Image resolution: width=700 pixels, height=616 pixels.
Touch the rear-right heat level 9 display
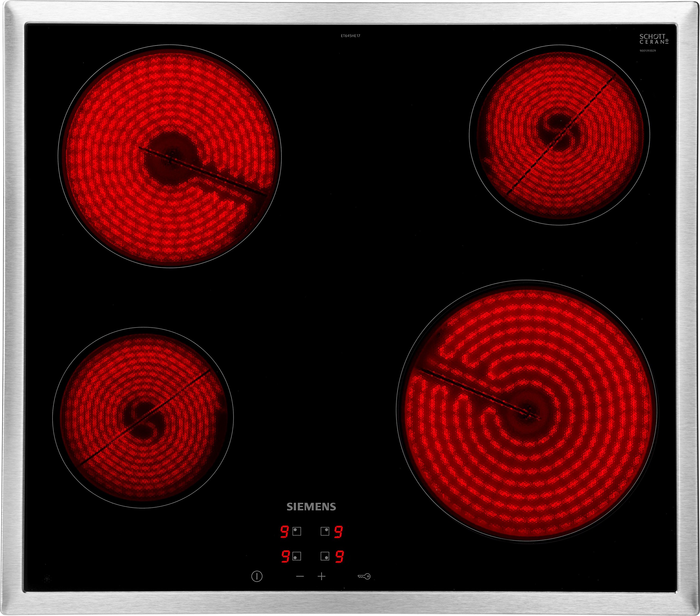[338, 532]
